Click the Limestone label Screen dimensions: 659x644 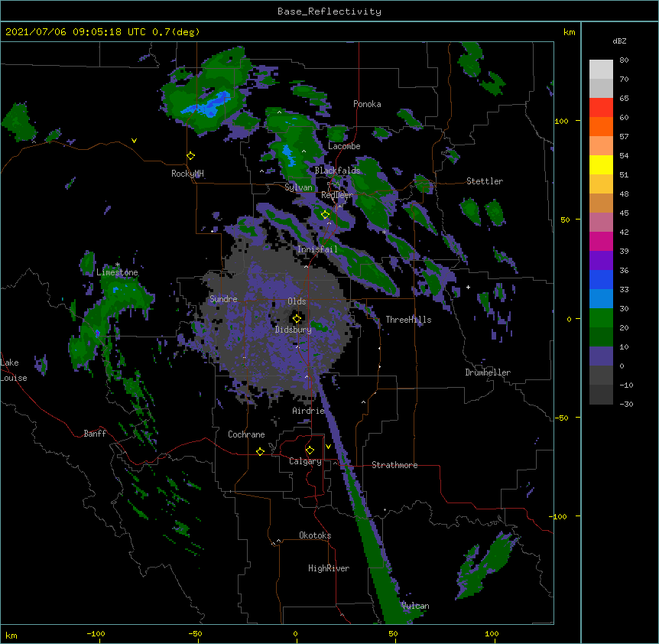click(117, 272)
